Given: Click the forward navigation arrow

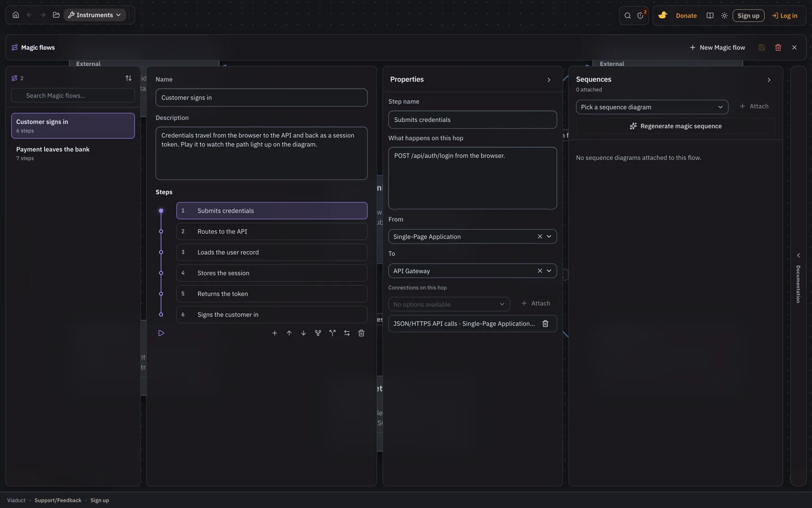Looking at the screenshot, I should pyautogui.click(x=43, y=15).
